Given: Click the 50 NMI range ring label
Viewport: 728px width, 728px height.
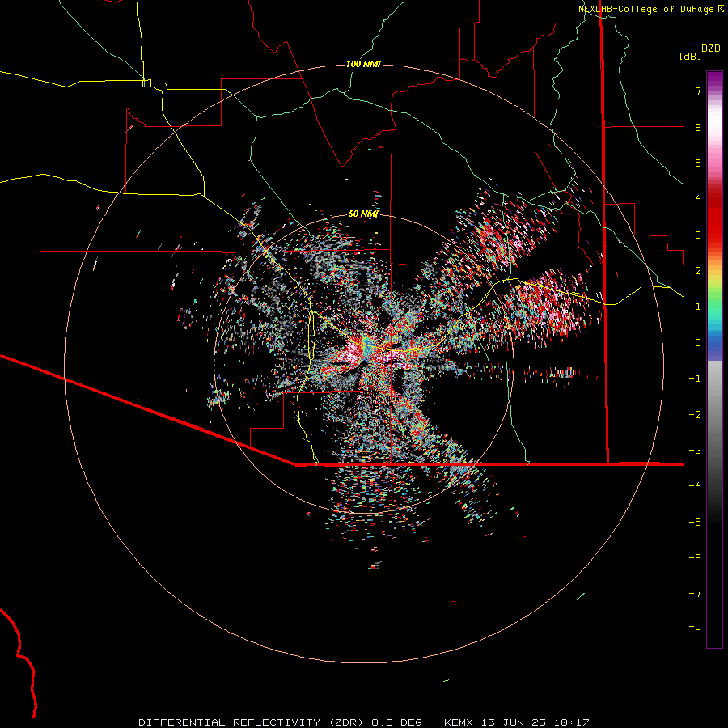Looking at the screenshot, I should 363,214.
